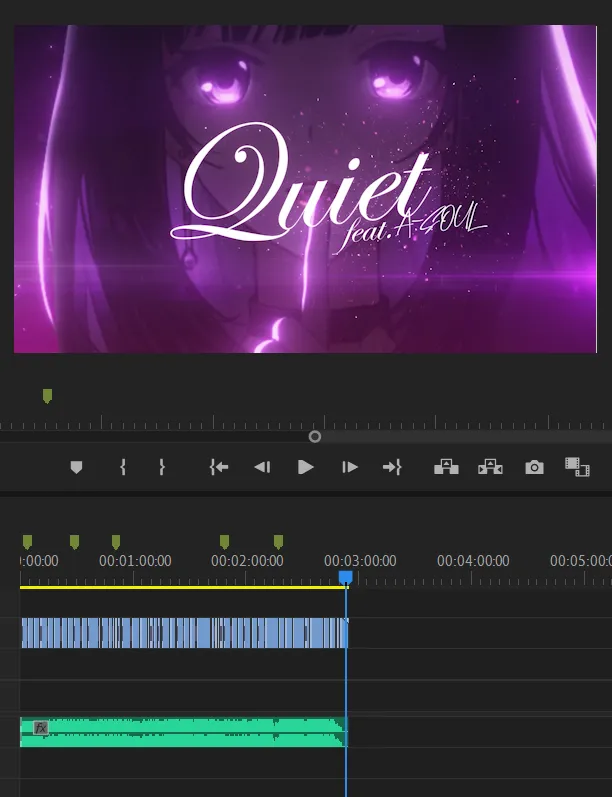Jump to the Out point

coord(392,467)
